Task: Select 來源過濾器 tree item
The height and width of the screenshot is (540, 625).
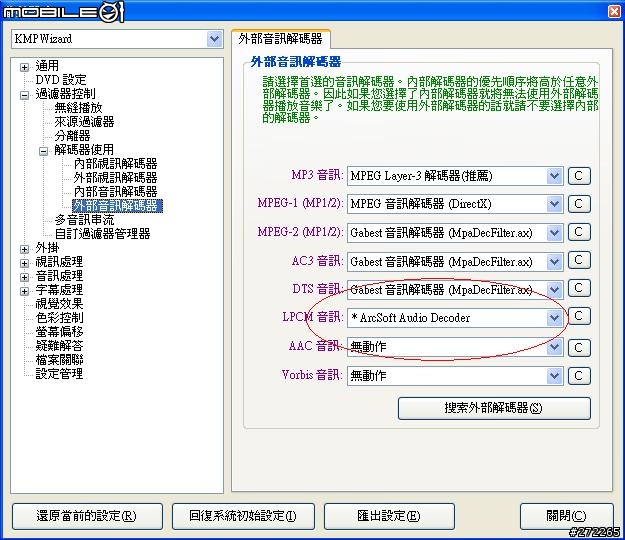Action: 84,122
